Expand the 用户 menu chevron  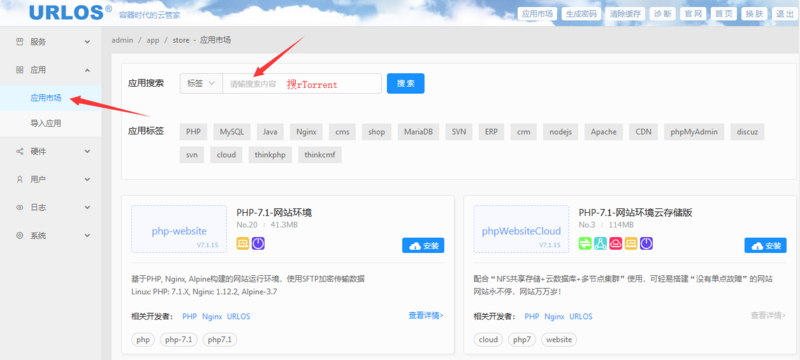(87, 179)
